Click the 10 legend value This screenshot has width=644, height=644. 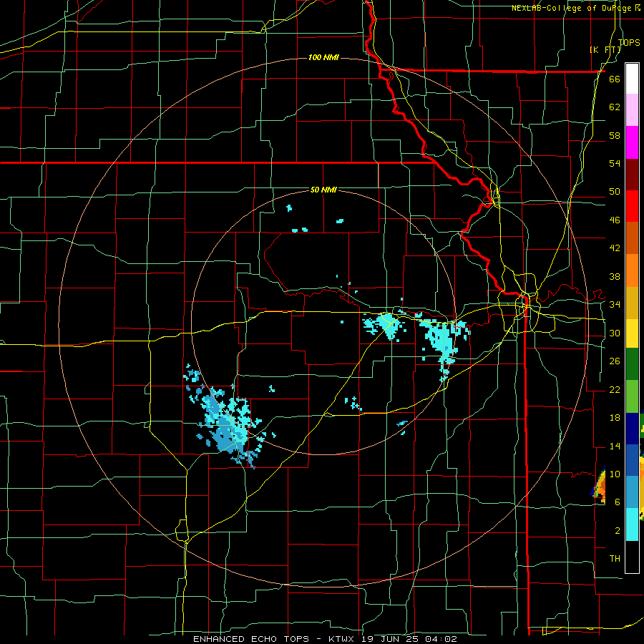tap(615, 474)
